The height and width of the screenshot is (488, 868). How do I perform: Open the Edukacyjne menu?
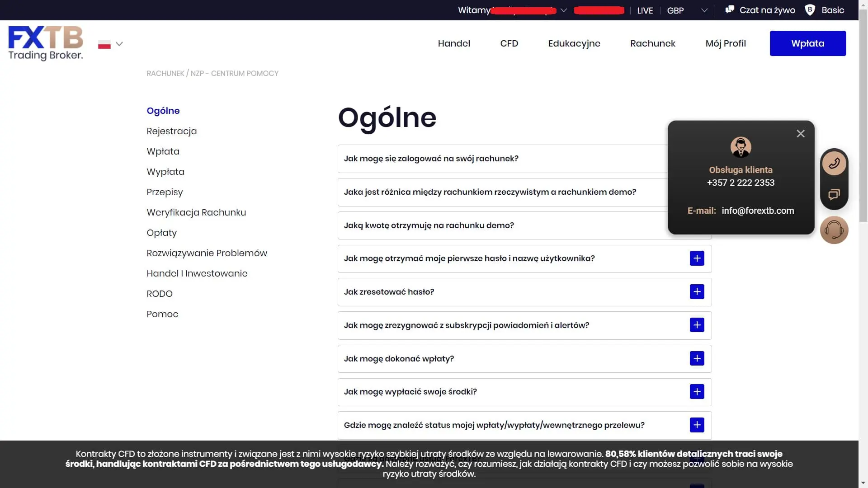(x=574, y=43)
